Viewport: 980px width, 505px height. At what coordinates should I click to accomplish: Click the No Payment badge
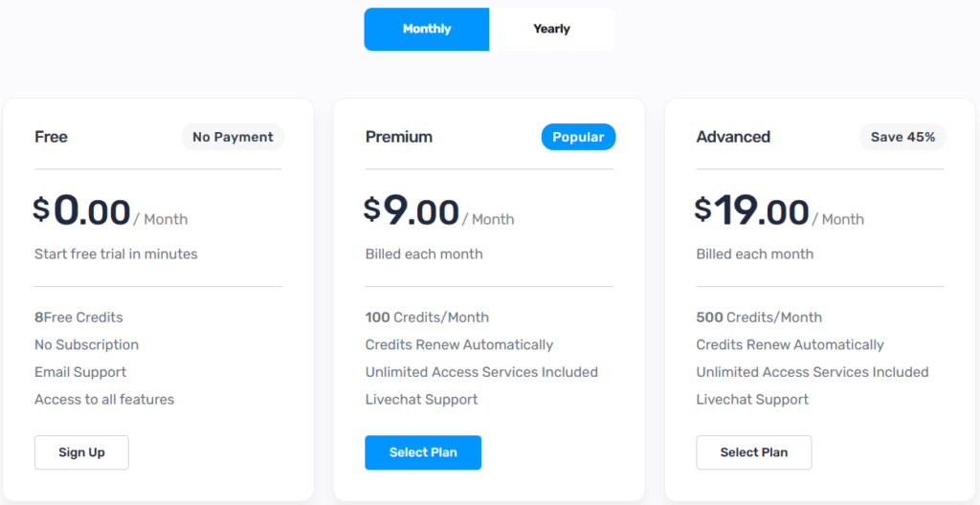click(233, 137)
